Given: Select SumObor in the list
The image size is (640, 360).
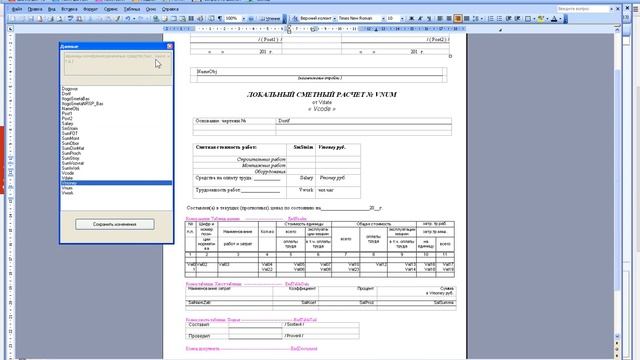Looking at the screenshot, I should click(x=70, y=143).
